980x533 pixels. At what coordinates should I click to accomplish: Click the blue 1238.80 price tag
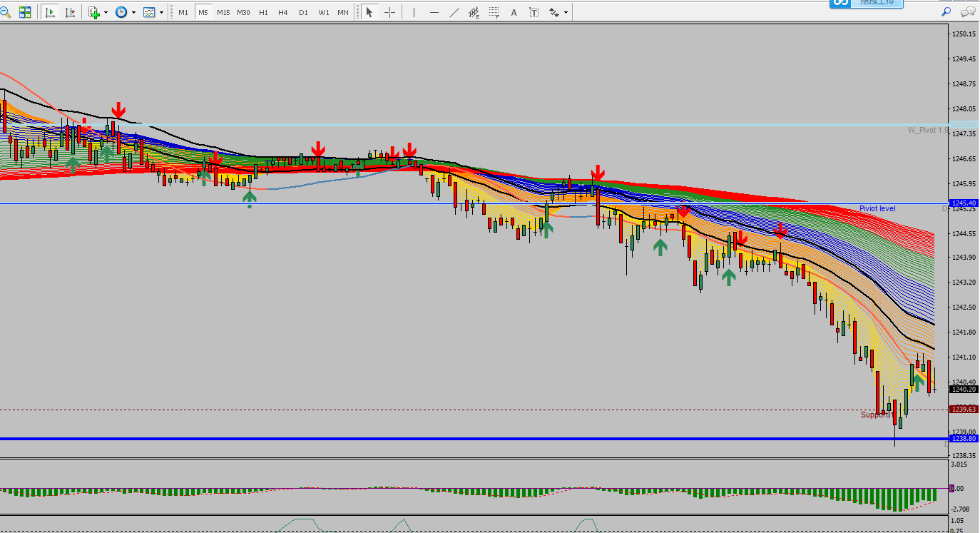[x=964, y=439]
